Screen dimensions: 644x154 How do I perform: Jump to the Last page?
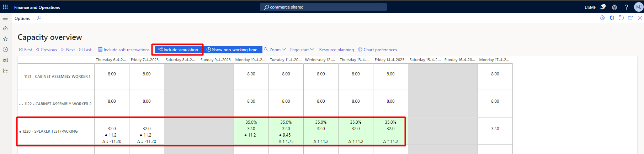pos(85,50)
